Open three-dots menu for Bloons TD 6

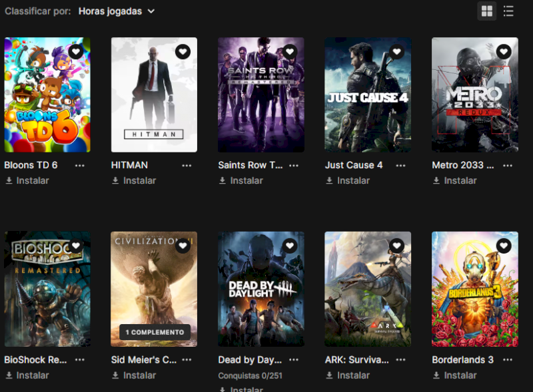click(x=80, y=165)
